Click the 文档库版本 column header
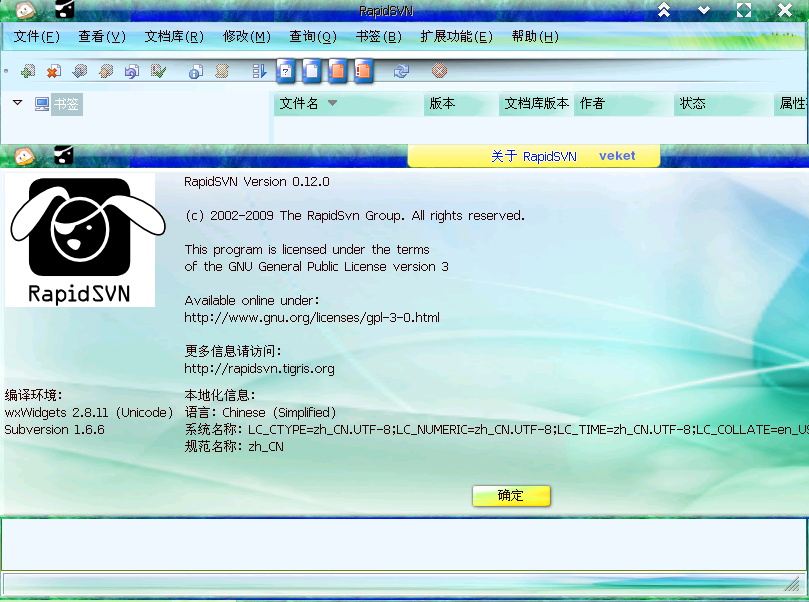This screenshot has height=602, width=809. click(x=536, y=104)
